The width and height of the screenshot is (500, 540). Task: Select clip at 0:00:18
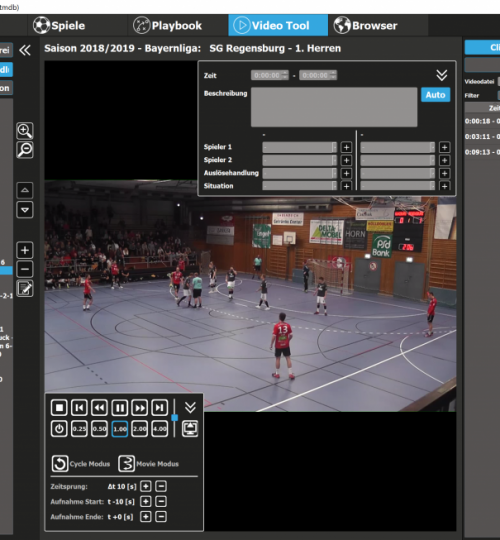point(482,121)
